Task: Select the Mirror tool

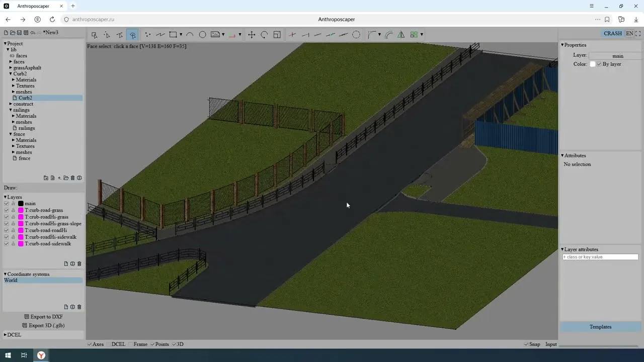Action: point(401,35)
